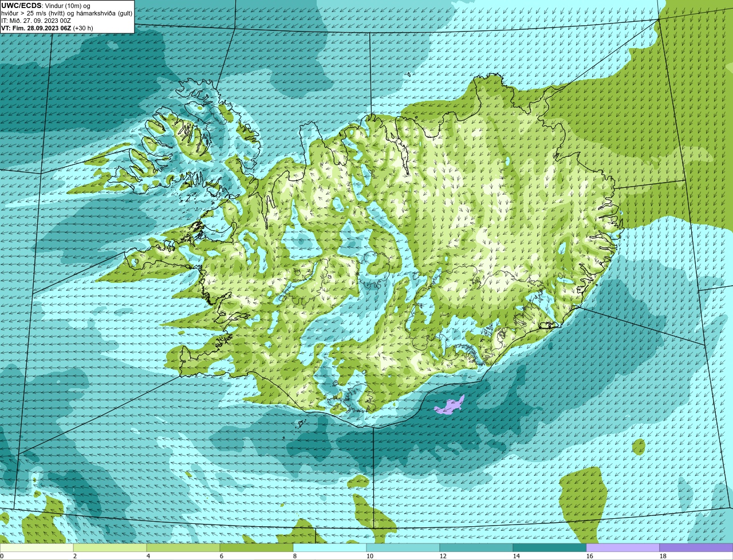Select the darker purple legend swatch above 18
733x560 pixels.
(x=696, y=547)
